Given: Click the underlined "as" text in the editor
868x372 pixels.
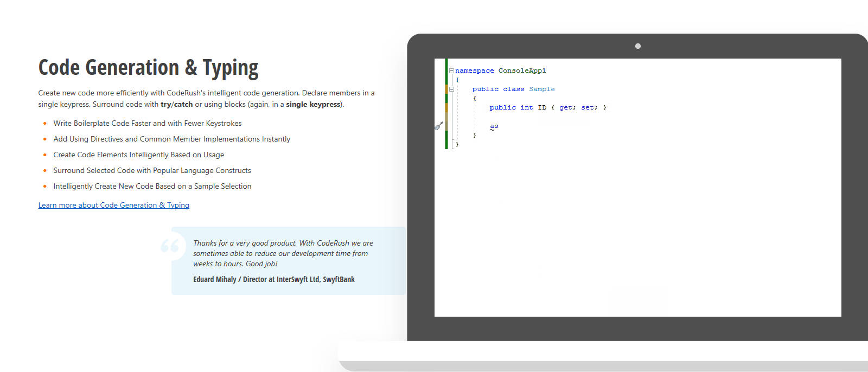Looking at the screenshot, I should pos(494,126).
